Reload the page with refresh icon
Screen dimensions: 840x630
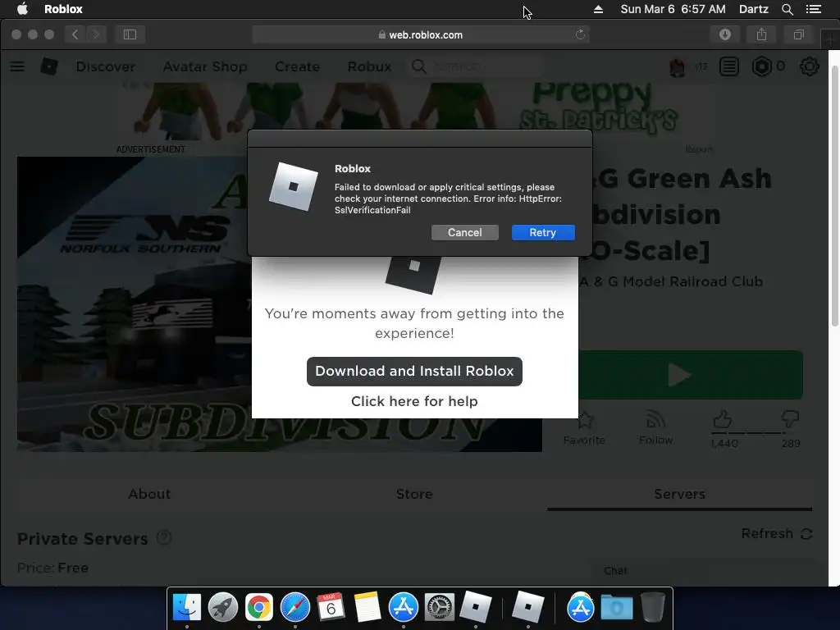pos(580,34)
